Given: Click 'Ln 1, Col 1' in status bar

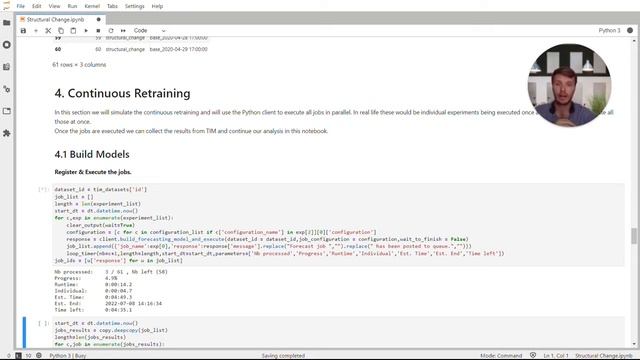Looking at the screenshot, I should (556, 356).
